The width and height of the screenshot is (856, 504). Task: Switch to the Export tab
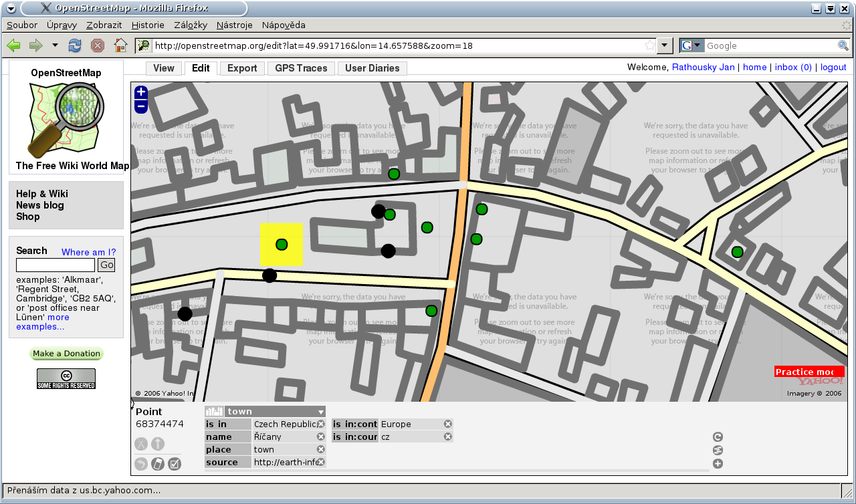[x=242, y=68]
